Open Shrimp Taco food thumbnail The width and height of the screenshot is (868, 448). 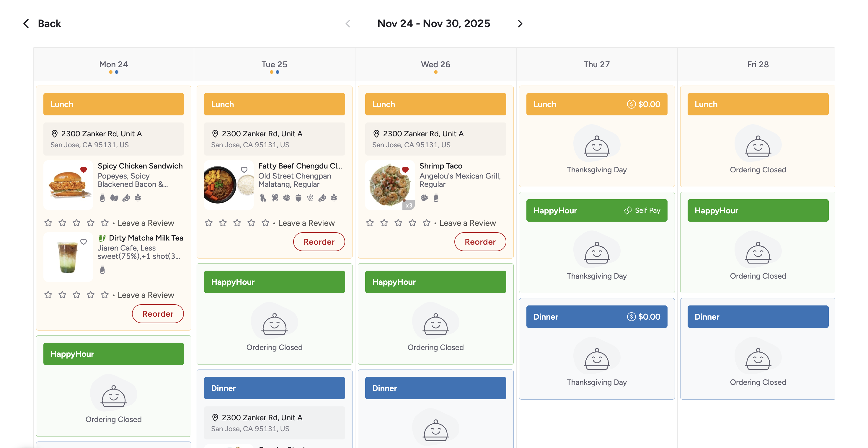coord(390,185)
